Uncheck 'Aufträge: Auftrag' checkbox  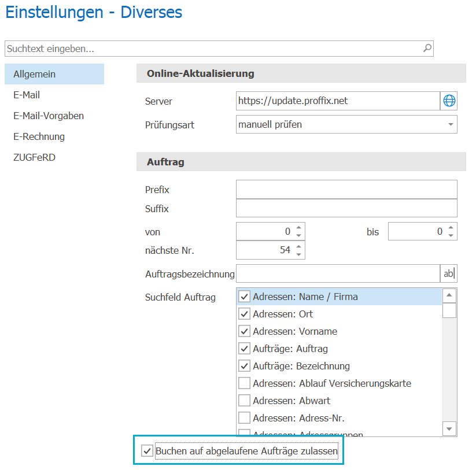coord(245,349)
